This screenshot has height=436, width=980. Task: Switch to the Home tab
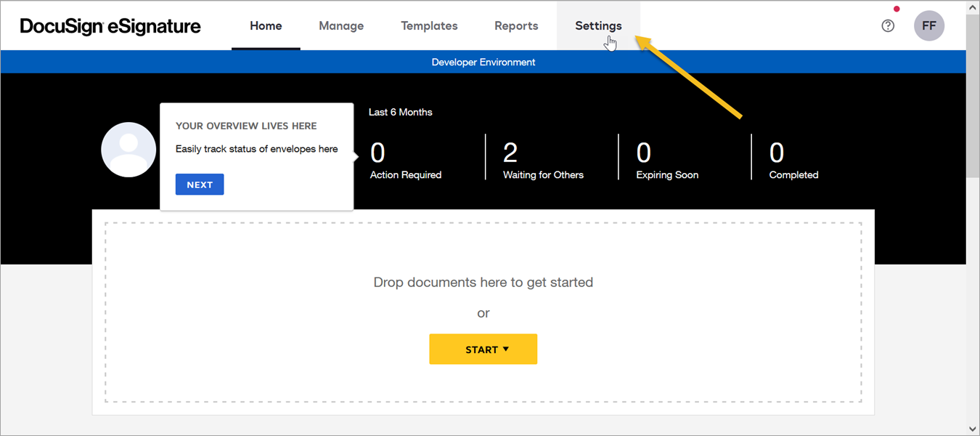266,26
